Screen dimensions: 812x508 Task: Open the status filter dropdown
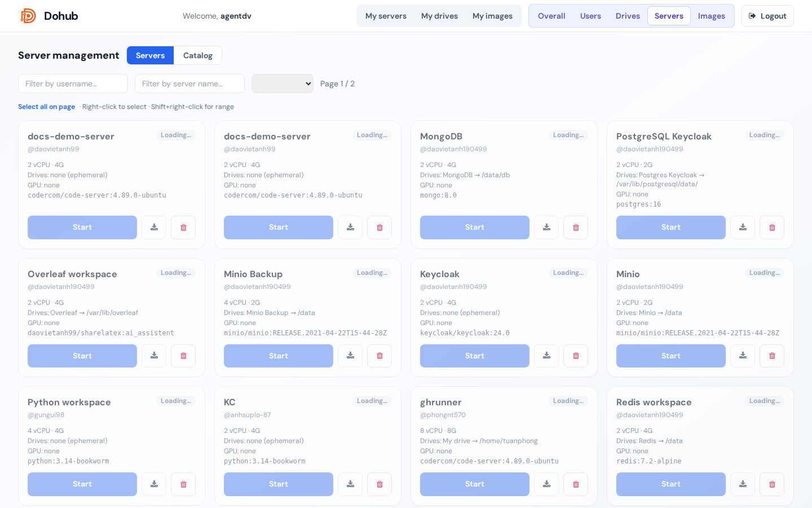[283, 84]
